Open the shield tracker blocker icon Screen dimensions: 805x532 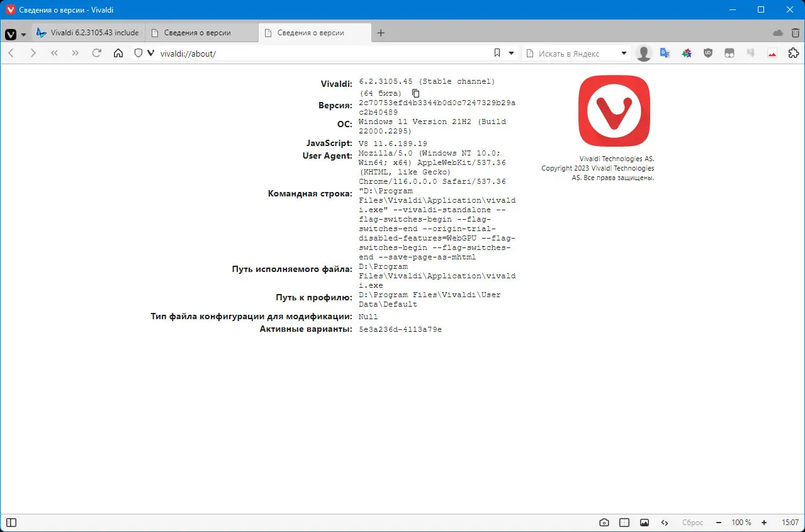(x=139, y=54)
